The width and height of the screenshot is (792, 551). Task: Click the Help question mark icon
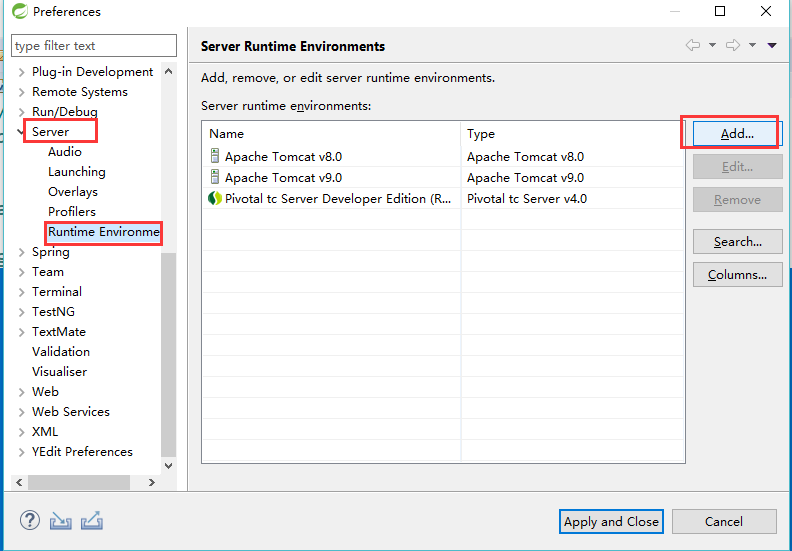[30, 520]
